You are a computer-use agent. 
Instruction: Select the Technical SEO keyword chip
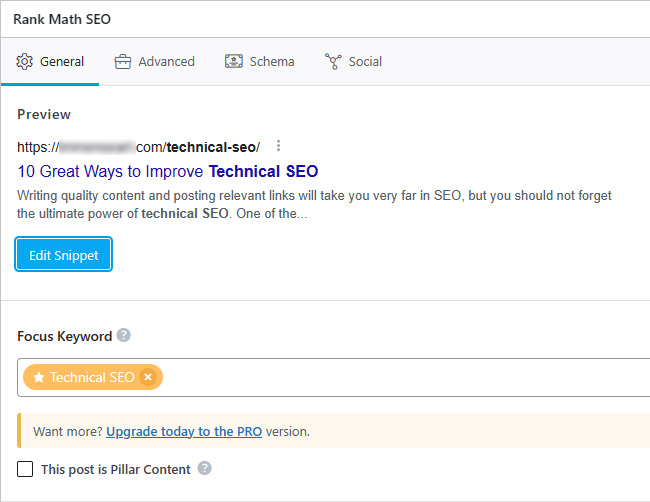point(93,377)
